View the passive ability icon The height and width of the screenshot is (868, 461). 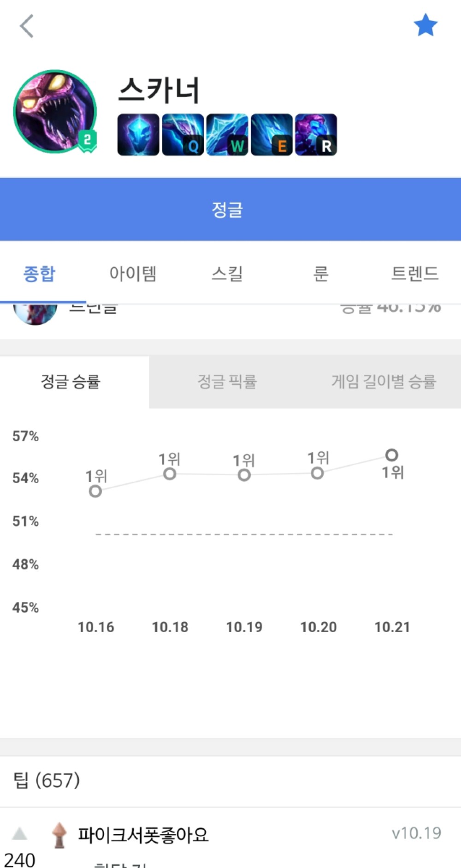pos(138,135)
